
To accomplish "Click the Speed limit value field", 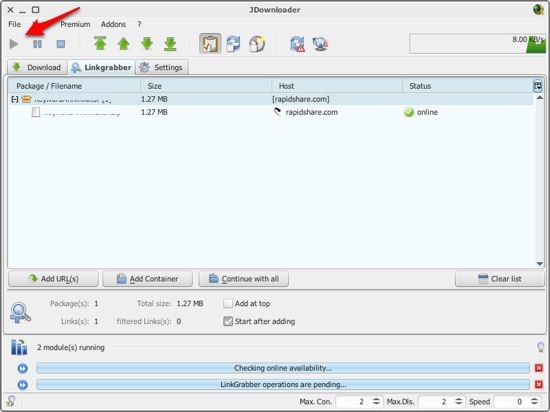I will (x=511, y=401).
